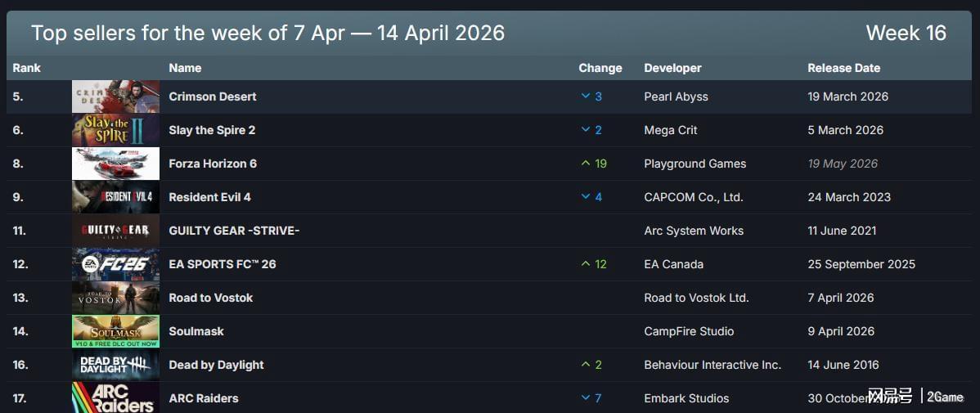Click the CAPCOM Co., Ltd. developer cell
Viewport: 980px width, 413px height.
click(x=694, y=197)
